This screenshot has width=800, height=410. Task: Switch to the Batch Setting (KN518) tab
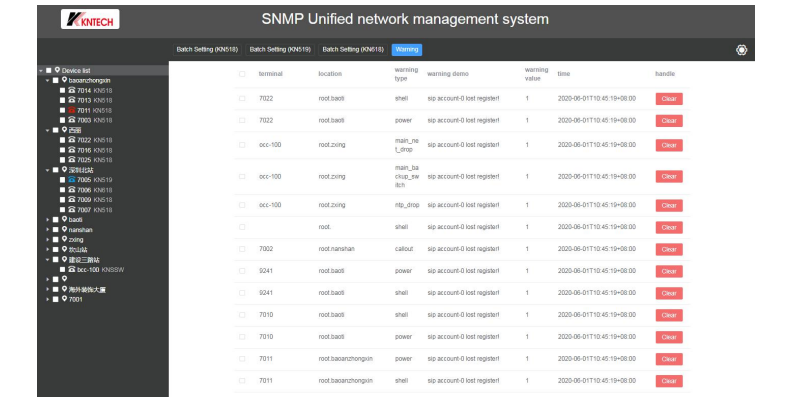tap(206, 49)
